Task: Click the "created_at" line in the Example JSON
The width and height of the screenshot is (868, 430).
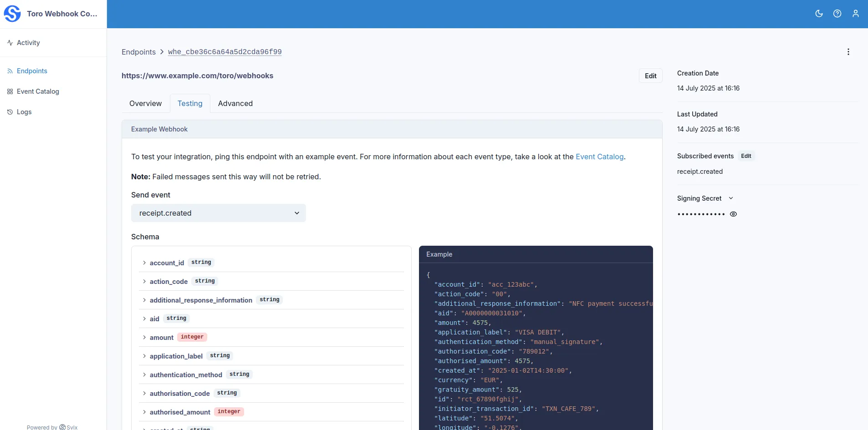Action: [503, 370]
